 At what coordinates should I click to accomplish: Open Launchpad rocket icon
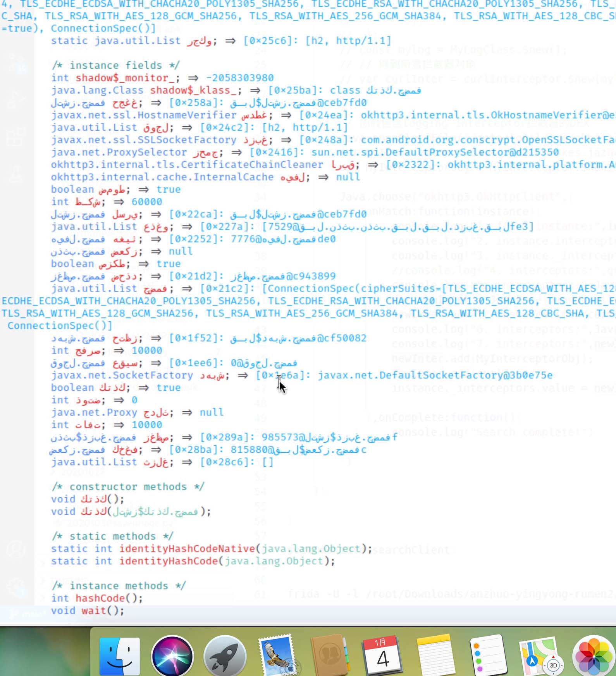click(x=225, y=656)
